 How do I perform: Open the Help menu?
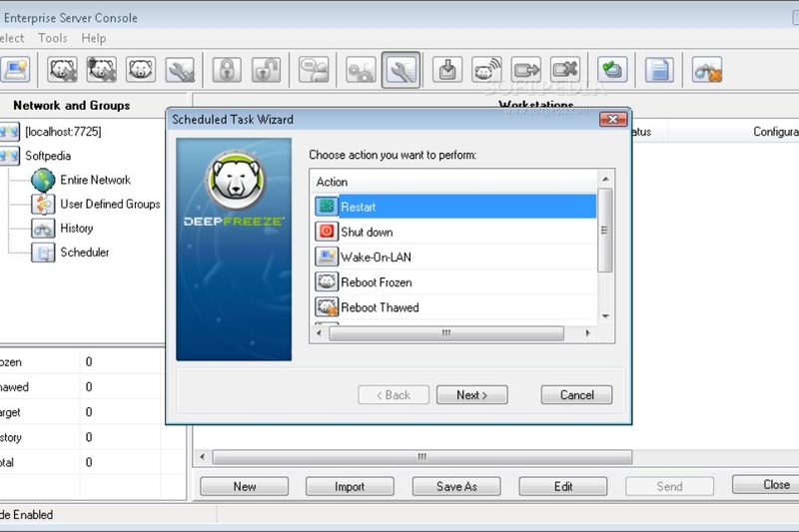(x=94, y=38)
